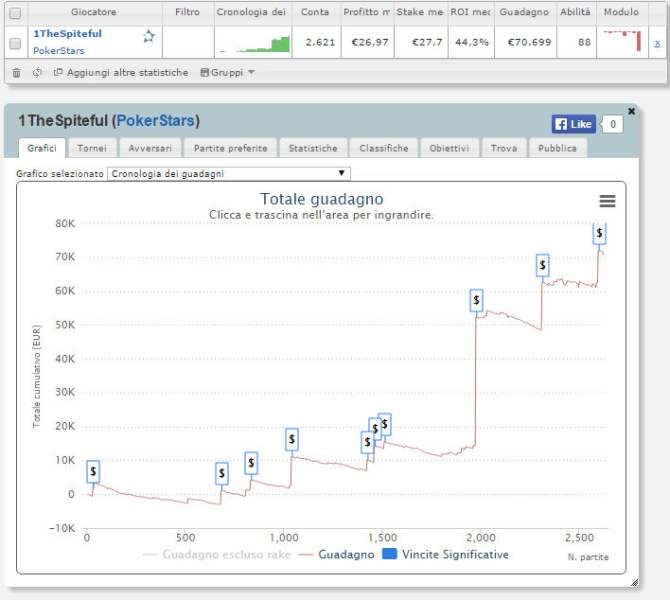
Task: Click the significant win marker near 0 games
Action: coord(93,472)
